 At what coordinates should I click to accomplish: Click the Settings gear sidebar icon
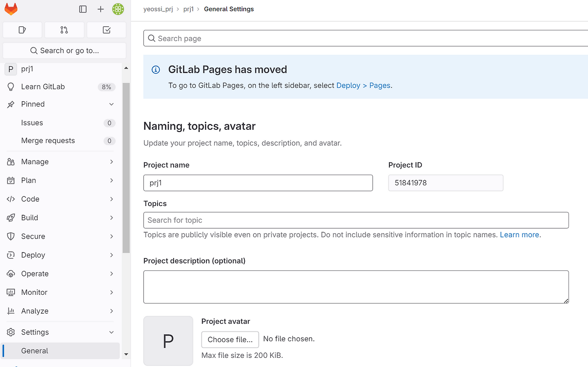tap(11, 332)
